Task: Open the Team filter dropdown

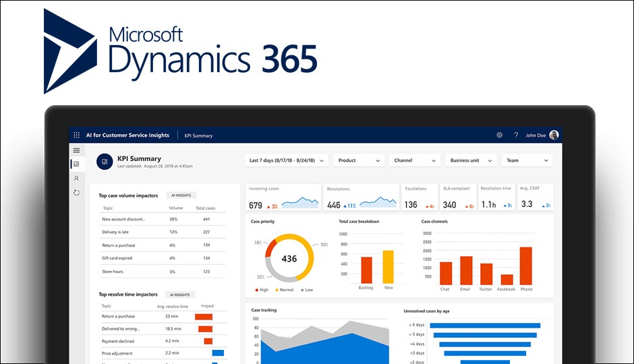Action: tap(527, 160)
